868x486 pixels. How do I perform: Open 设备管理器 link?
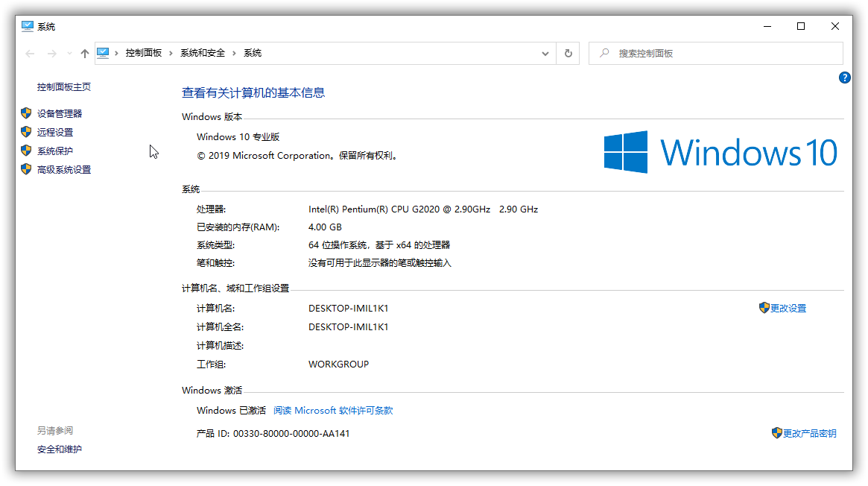59,113
